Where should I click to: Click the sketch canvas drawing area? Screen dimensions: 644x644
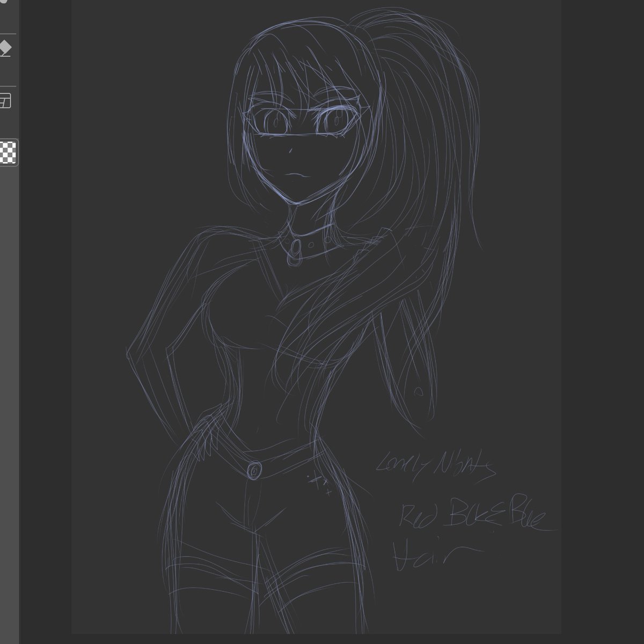(x=316, y=317)
